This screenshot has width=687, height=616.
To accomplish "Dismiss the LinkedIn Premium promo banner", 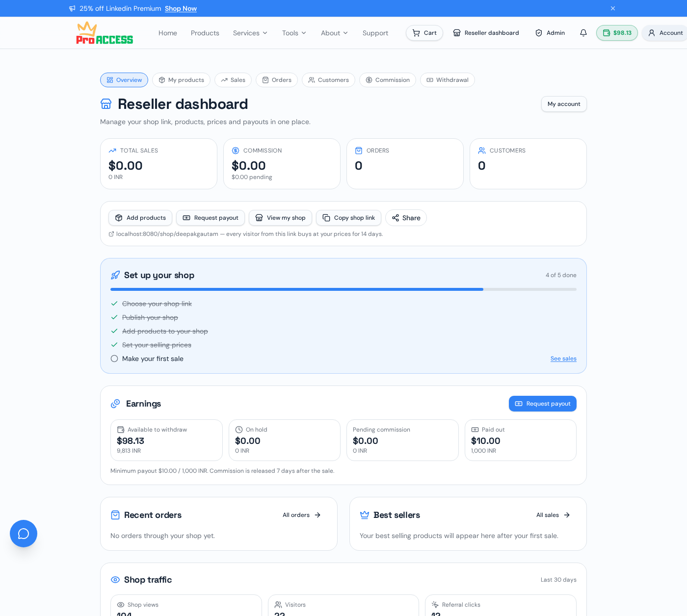I will [x=613, y=8].
